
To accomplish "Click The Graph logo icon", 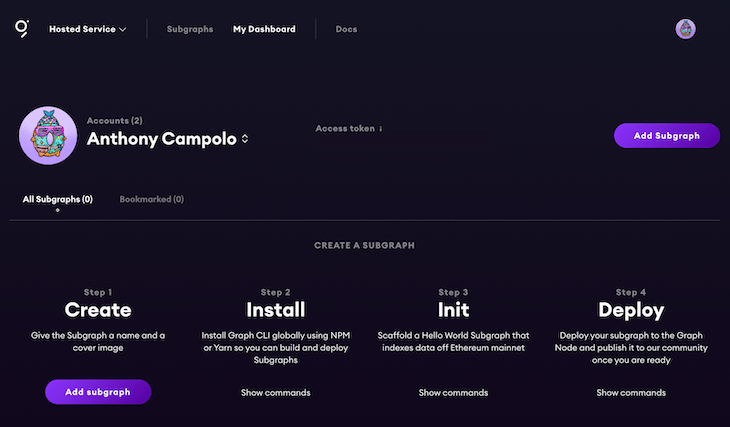I will tap(21, 28).
